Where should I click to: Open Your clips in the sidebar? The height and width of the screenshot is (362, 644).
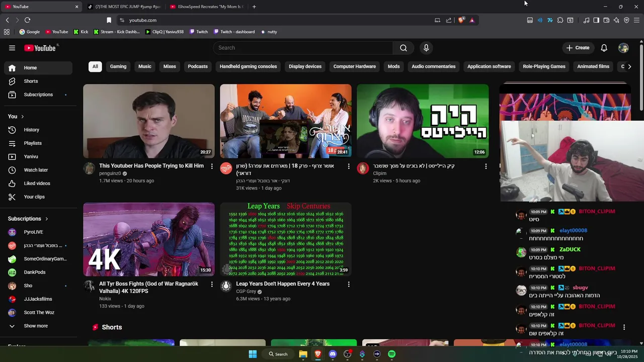(x=38, y=197)
